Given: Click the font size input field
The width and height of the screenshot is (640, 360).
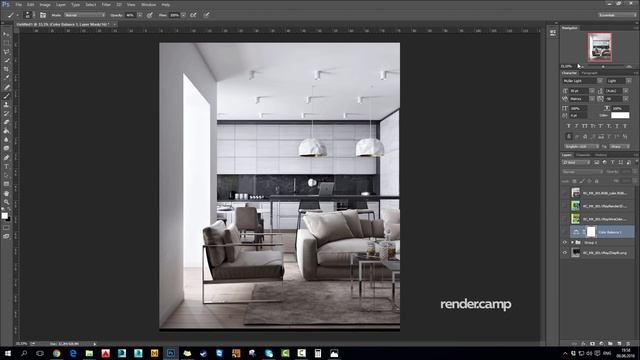Looking at the screenshot, I should (x=579, y=91).
